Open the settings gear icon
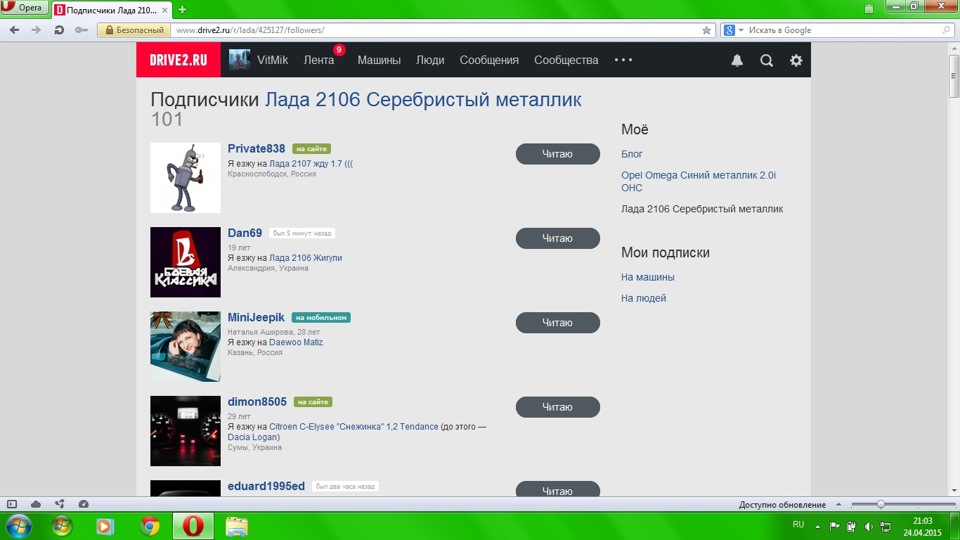 [795, 60]
